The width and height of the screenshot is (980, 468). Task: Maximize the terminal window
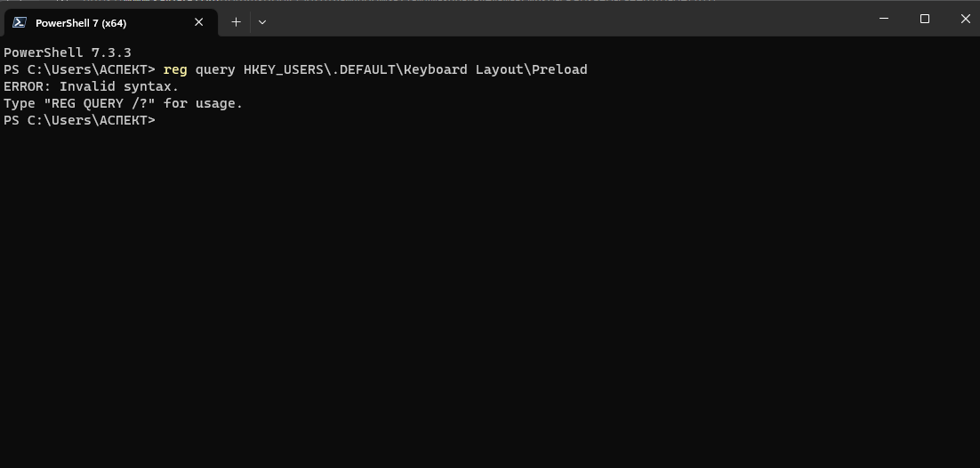tap(924, 19)
